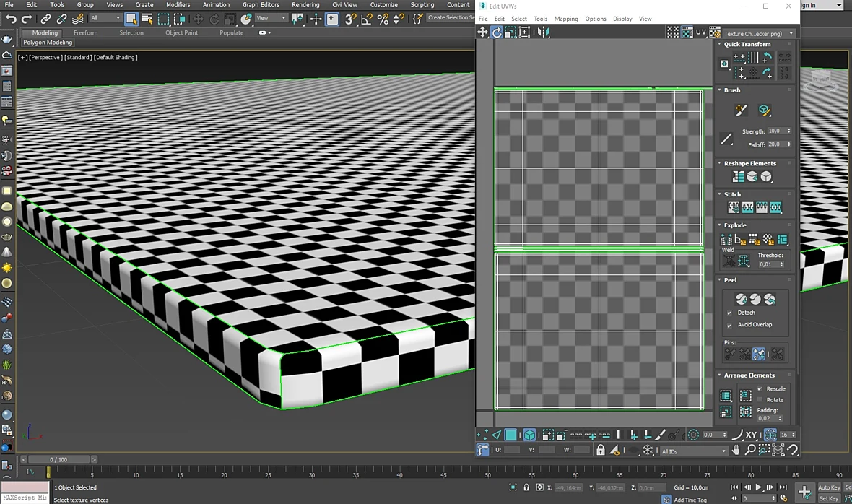Click the Pan hand tool in UV editor
The height and width of the screenshot is (504, 852).
click(736, 451)
